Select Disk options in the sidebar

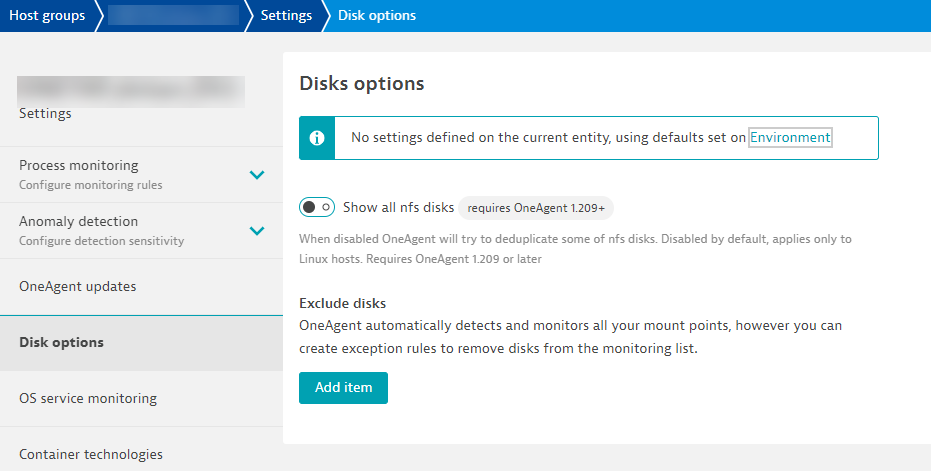[61, 343]
